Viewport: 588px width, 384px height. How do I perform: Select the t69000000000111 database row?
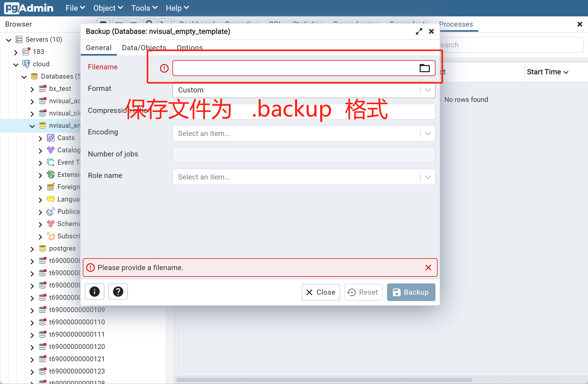coord(77,334)
